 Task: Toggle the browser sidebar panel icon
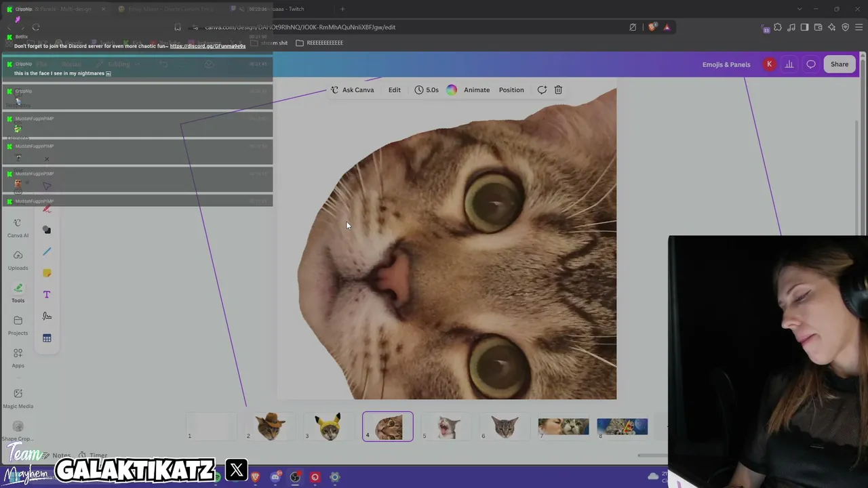[804, 27]
